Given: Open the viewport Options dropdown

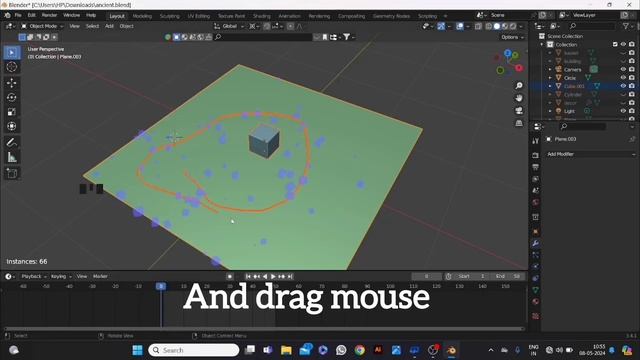Looking at the screenshot, I should coord(512,37).
